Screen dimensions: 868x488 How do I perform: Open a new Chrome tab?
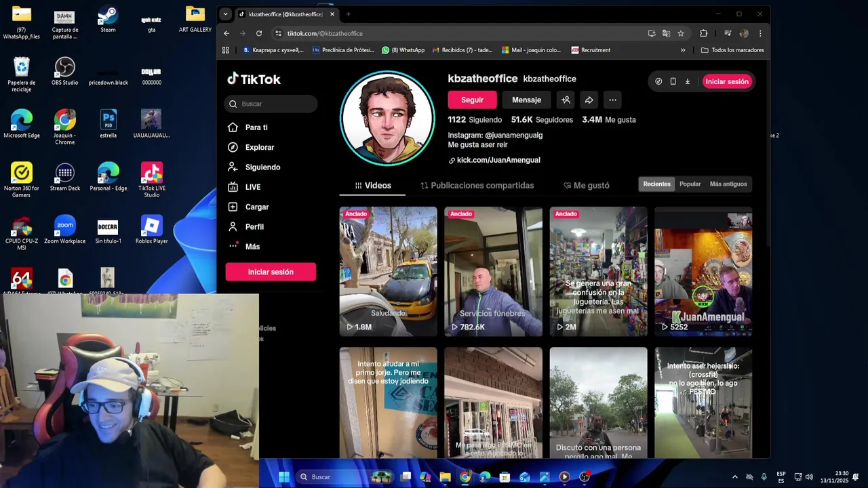349,14
